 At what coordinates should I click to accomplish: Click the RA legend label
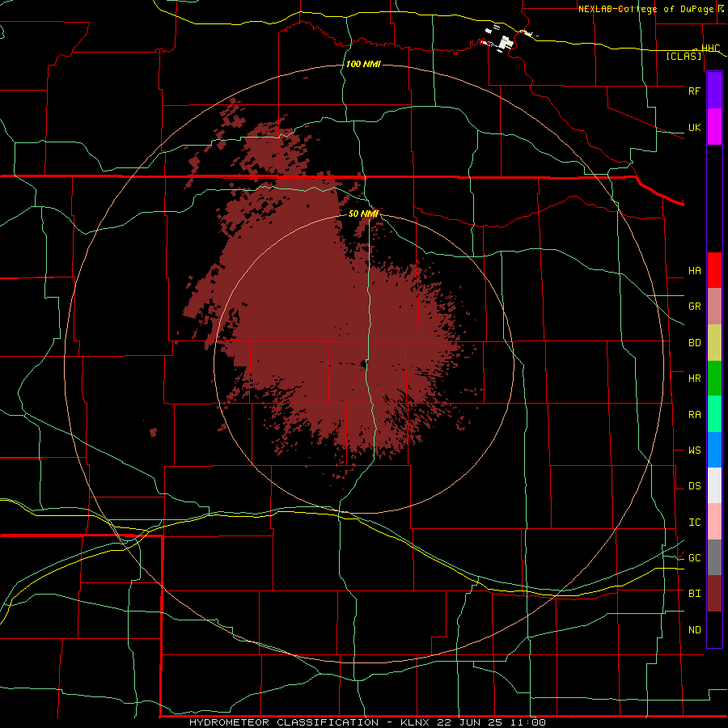click(x=694, y=415)
